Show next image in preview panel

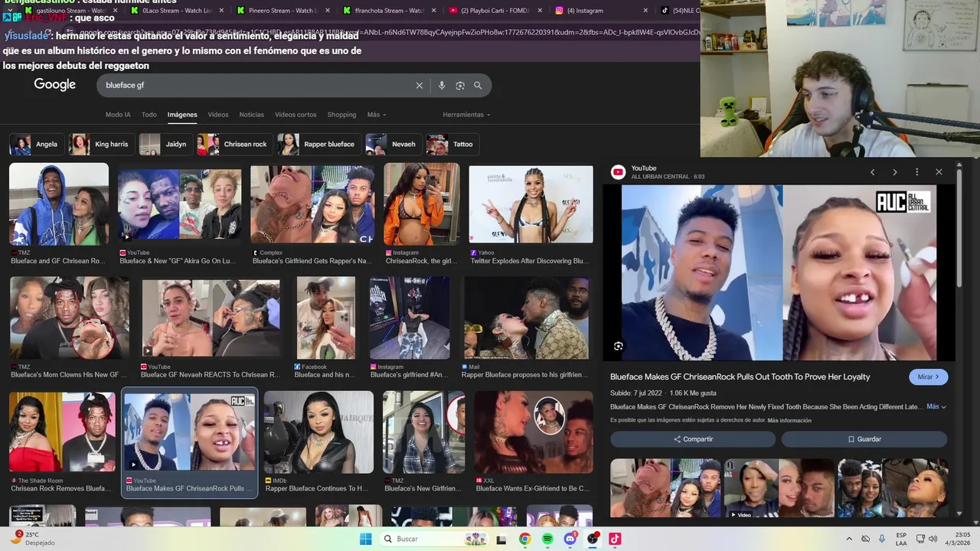[x=894, y=172]
